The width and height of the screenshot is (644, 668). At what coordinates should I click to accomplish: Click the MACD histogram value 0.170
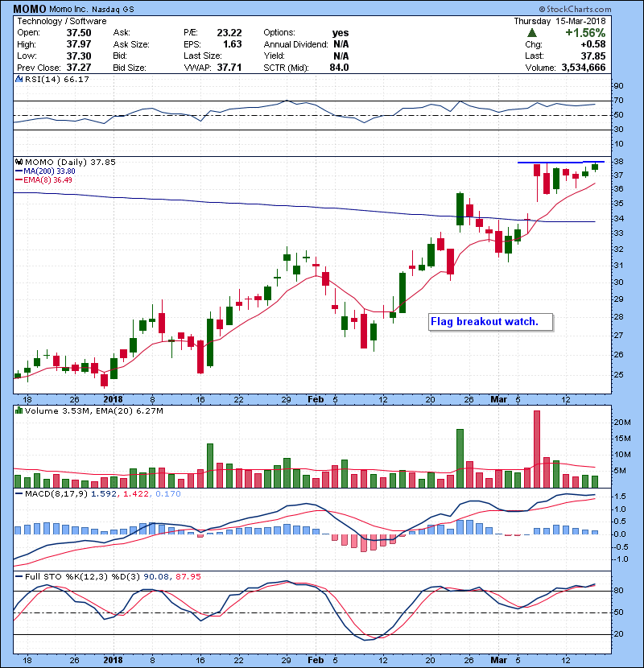[168, 494]
